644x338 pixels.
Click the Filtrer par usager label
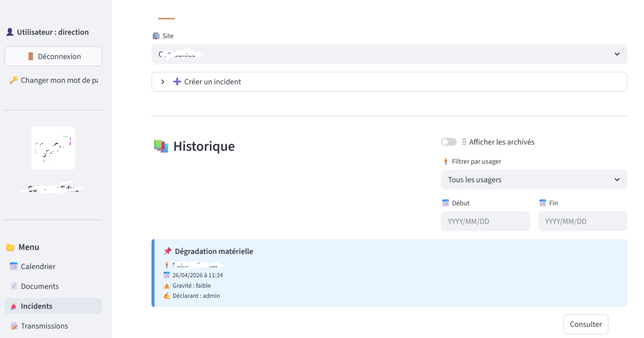(x=476, y=161)
